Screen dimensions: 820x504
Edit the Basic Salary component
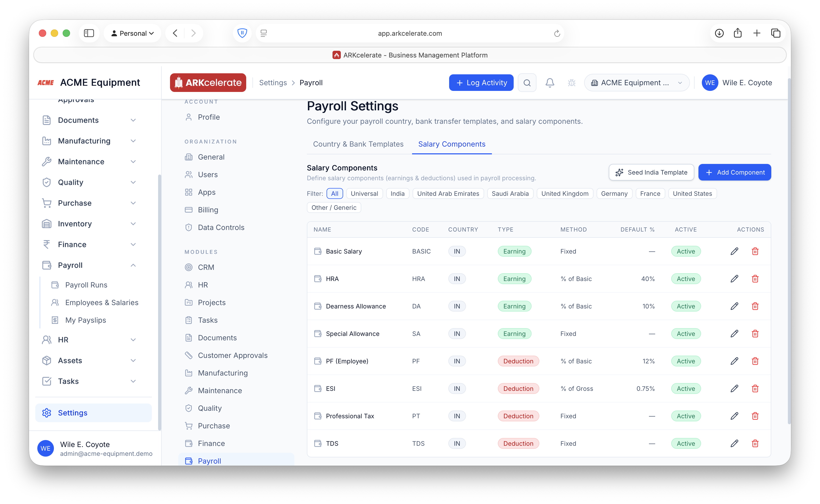(x=734, y=251)
